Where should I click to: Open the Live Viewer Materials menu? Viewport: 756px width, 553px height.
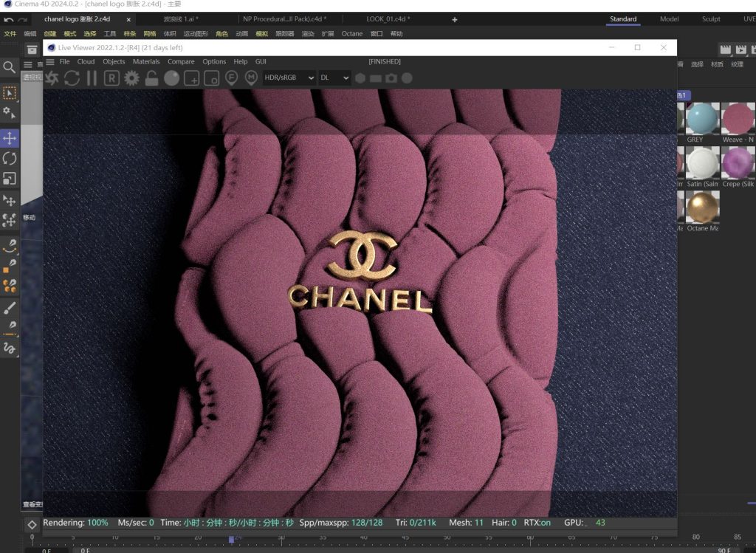pyautogui.click(x=146, y=62)
